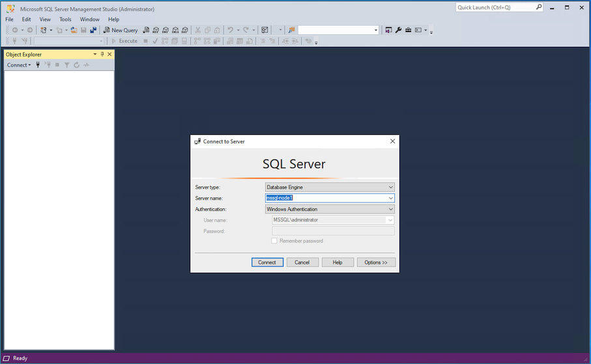This screenshot has height=364, width=591.
Task: Click the Analysis Services XMLA Query icon
Action: click(x=175, y=30)
